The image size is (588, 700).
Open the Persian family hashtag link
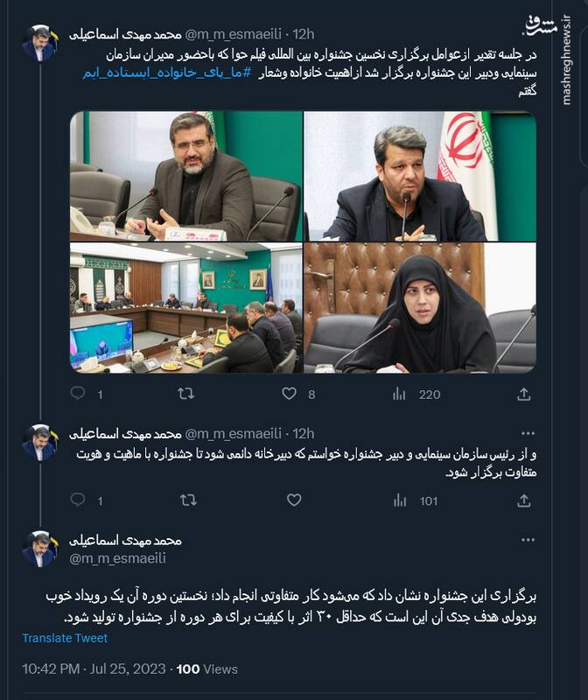pyautogui.click(x=167, y=73)
